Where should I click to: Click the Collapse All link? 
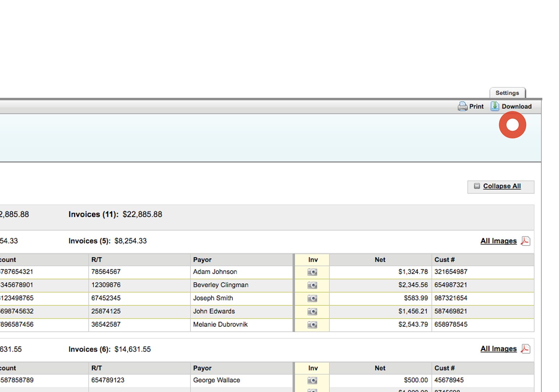(502, 186)
